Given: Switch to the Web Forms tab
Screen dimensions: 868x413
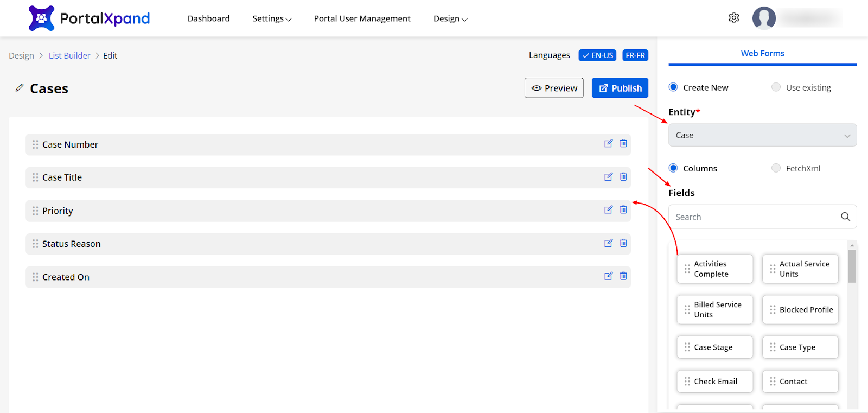Looking at the screenshot, I should tap(762, 53).
